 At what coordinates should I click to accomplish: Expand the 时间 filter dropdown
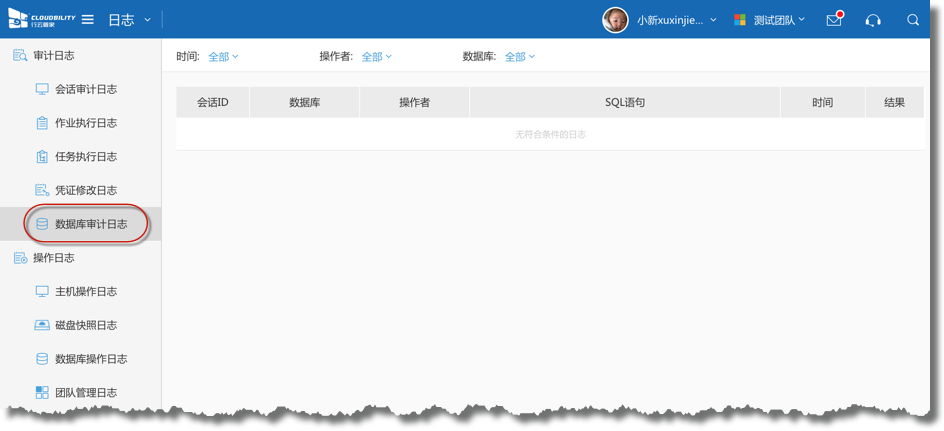pyautogui.click(x=223, y=57)
